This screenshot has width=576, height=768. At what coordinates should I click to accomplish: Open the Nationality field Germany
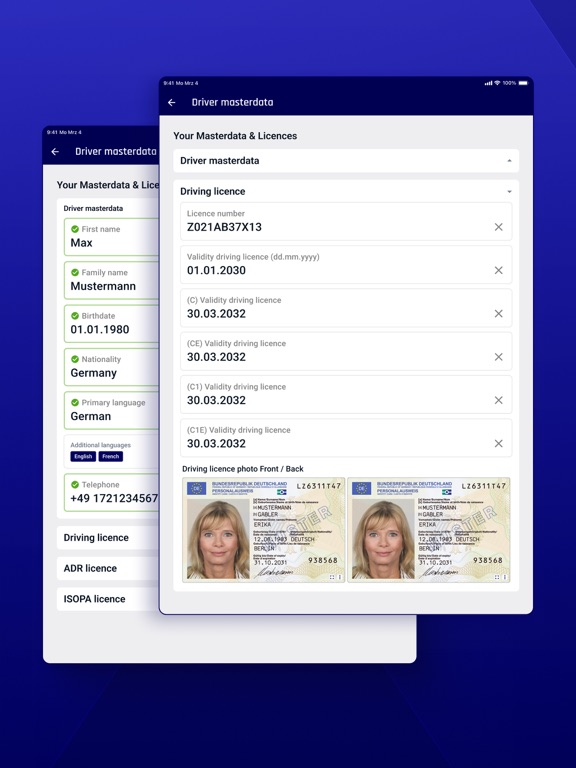pyautogui.click(x=111, y=367)
